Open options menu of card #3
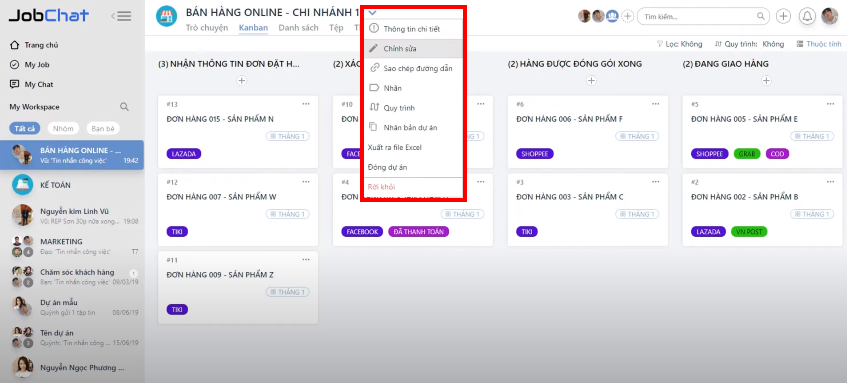Viewport: 847px width, 383px height. [656, 182]
